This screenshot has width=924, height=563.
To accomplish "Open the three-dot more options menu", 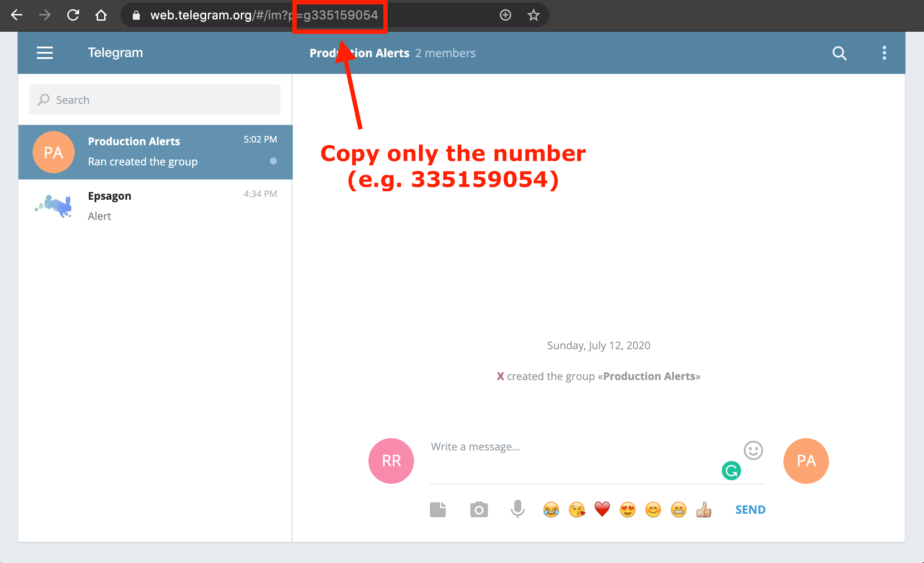I will coord(884,53).
